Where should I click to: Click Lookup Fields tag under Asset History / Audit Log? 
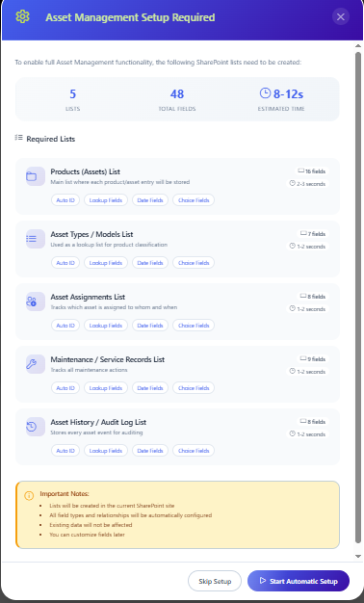106,451
